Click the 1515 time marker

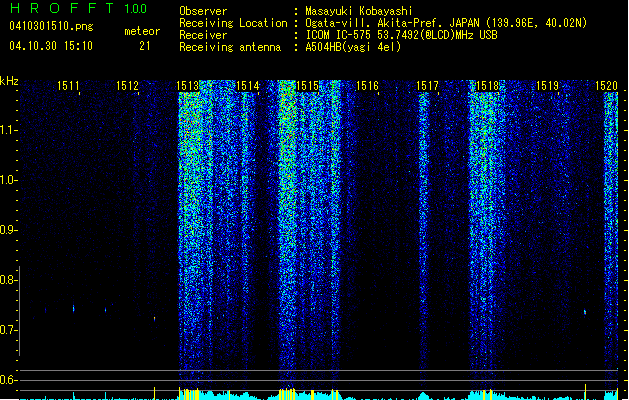[307, 86]
